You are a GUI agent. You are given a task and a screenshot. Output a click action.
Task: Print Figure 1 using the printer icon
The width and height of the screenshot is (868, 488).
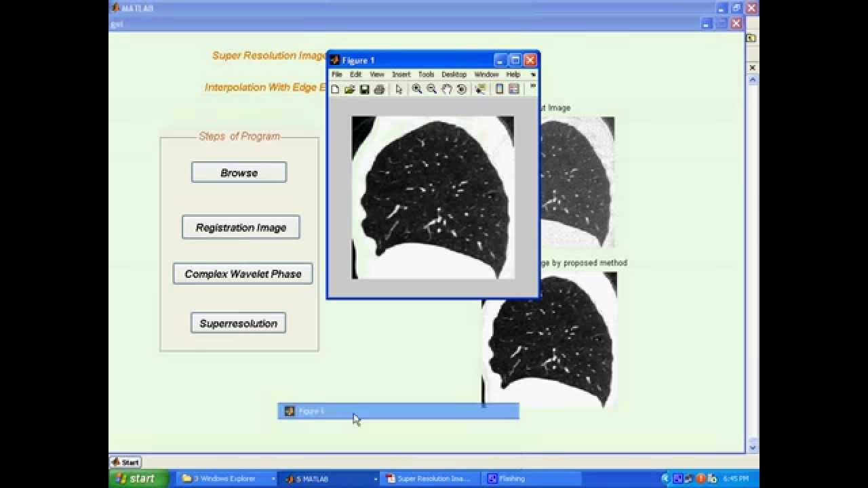(379, 89)
